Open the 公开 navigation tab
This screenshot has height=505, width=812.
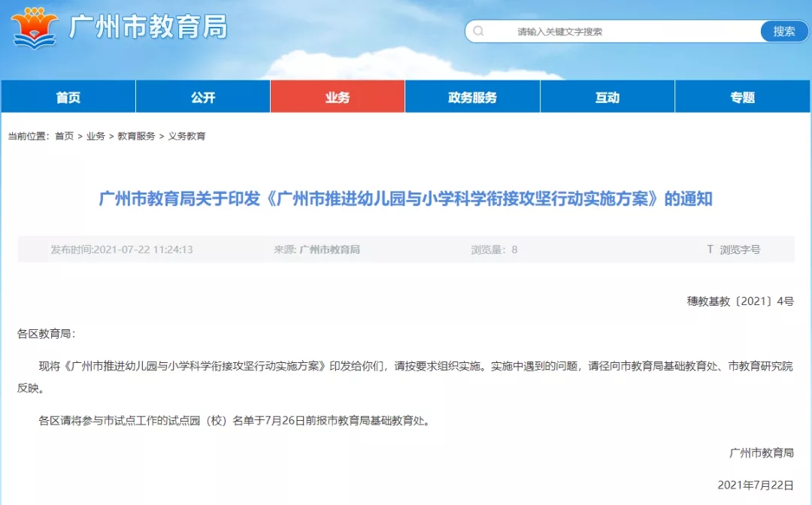tap(203, 97)
